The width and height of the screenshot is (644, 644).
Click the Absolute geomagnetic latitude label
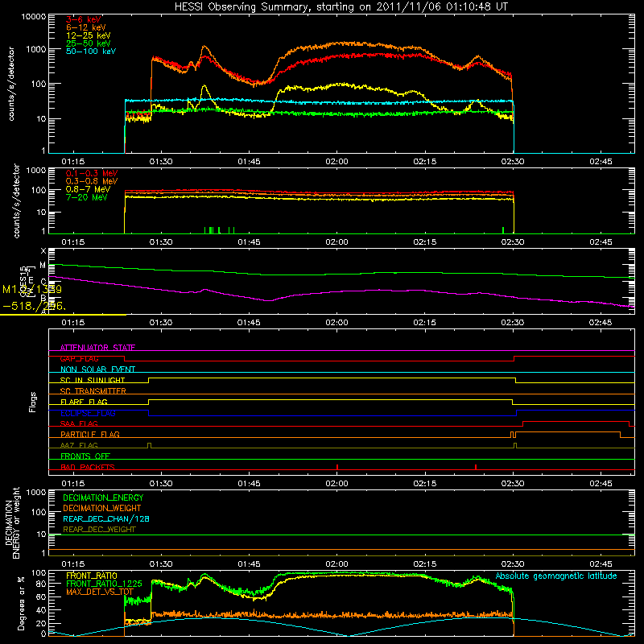pyautogui.click(x=556, y=576)
